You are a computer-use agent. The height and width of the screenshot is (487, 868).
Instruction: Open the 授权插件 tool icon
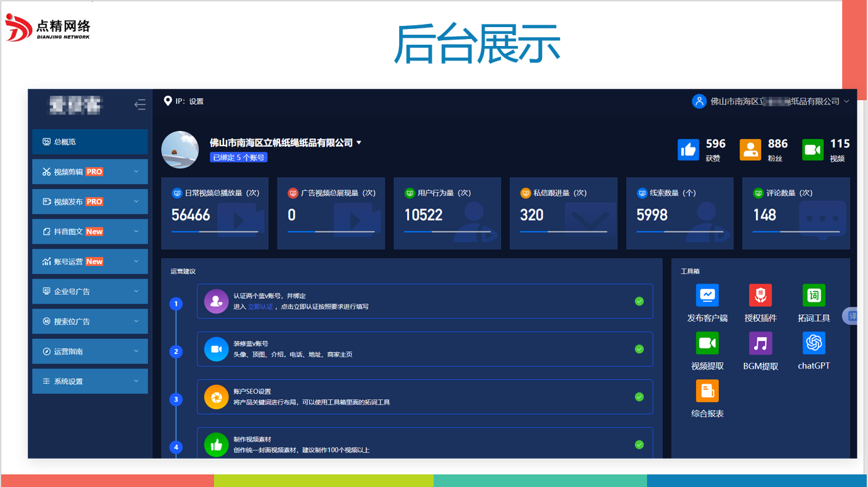coord(760,295)
